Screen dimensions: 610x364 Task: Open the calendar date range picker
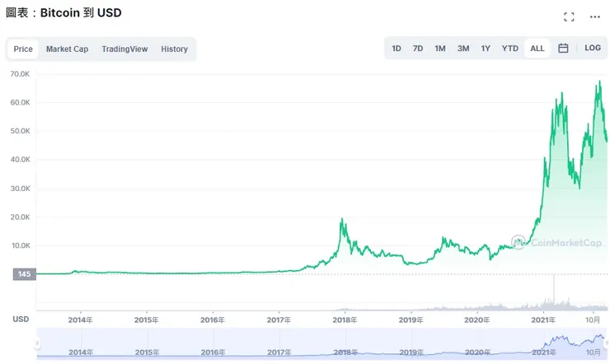pyautogui.click(x=563, y=49)
